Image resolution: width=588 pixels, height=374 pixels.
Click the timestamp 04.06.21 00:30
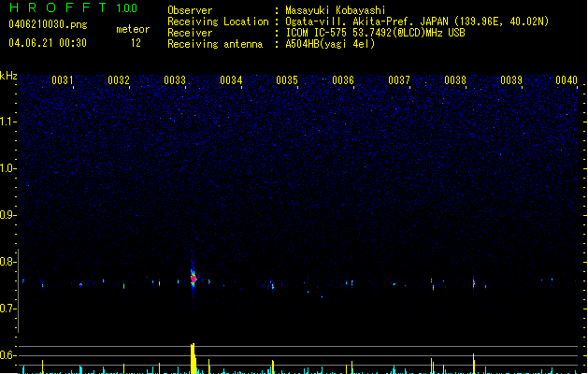tap(48, 43)
